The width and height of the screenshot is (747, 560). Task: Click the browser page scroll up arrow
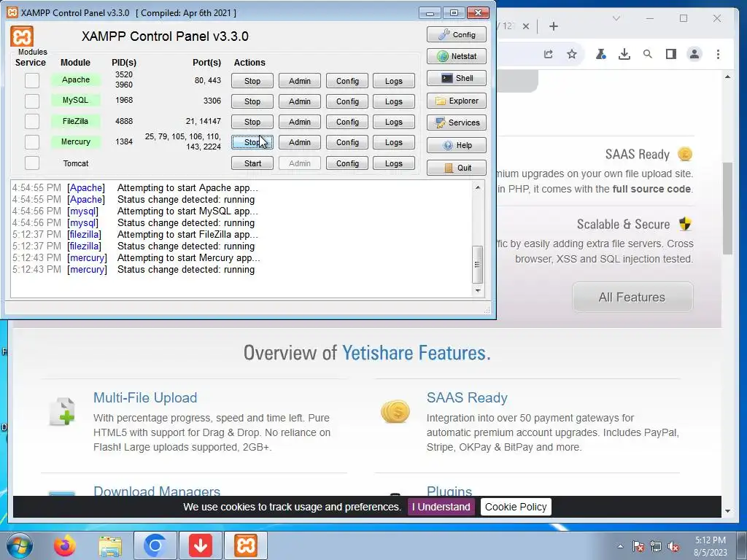pyautogui.click(x=727, y=77)
